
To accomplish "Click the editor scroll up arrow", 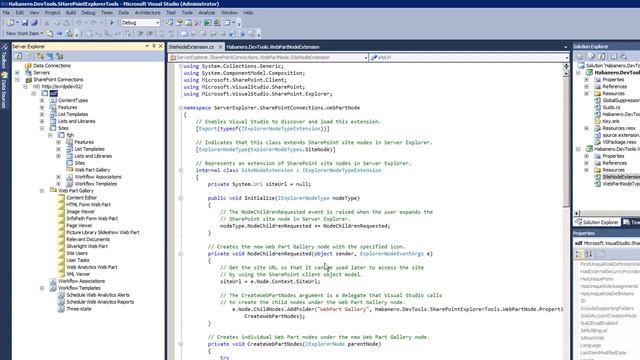I will pyautogui.click(x=566, y=74).
